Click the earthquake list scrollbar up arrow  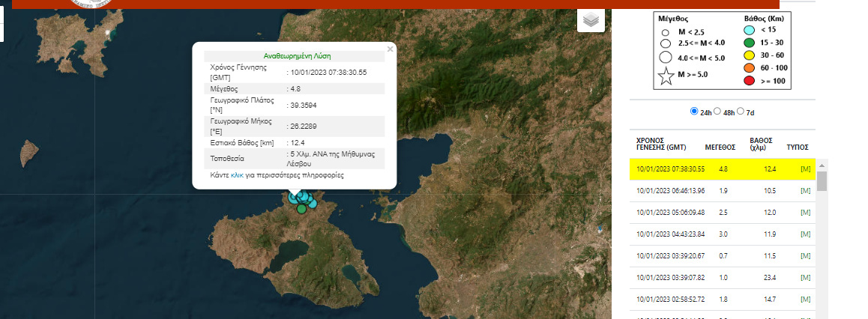(x=822, y=165)
